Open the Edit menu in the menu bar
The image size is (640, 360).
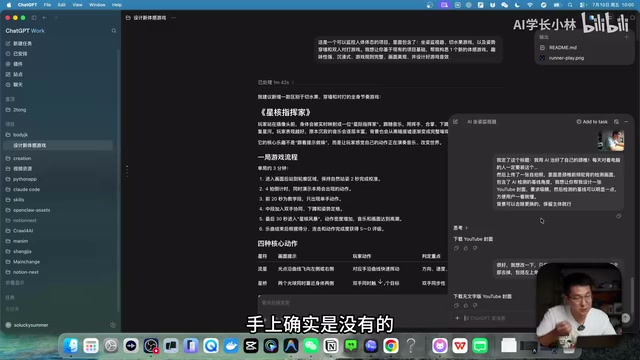(x=62, y=5)
